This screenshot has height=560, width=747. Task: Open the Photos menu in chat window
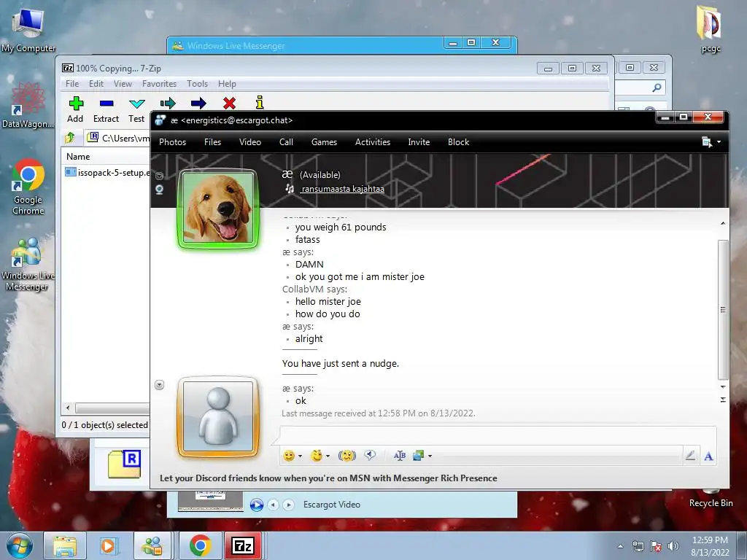point(172,142)
